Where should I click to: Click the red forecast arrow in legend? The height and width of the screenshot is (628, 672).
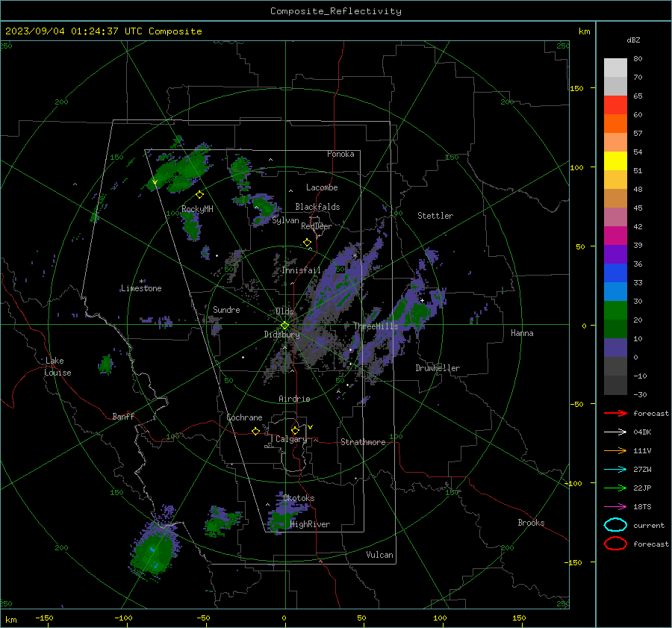(x=615, y=413)
